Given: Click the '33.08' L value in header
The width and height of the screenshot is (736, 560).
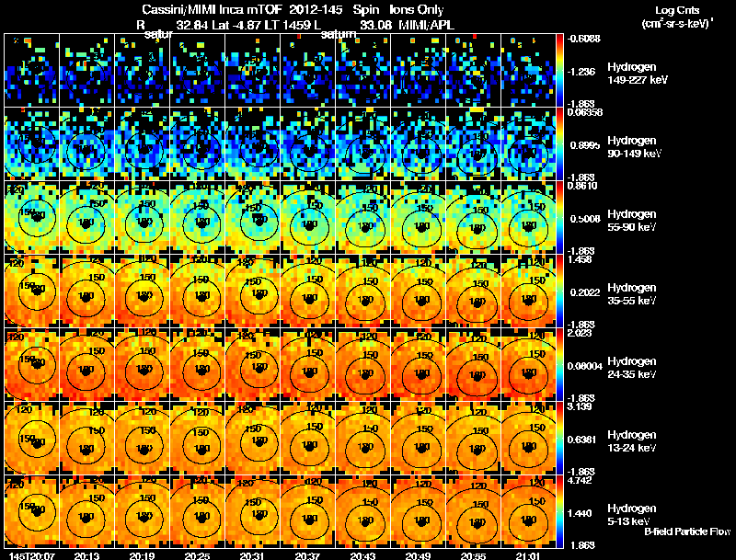Looking at the screenshot, I should click(376, 25).
